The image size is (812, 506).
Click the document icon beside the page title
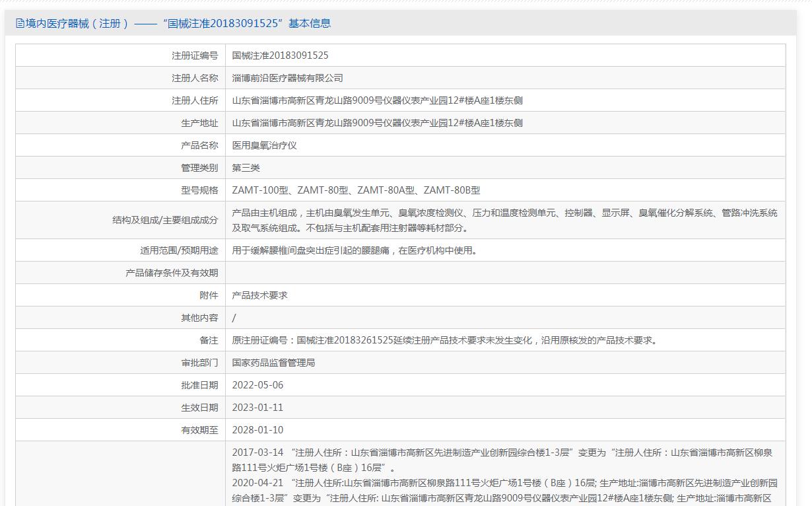point(20,24)
